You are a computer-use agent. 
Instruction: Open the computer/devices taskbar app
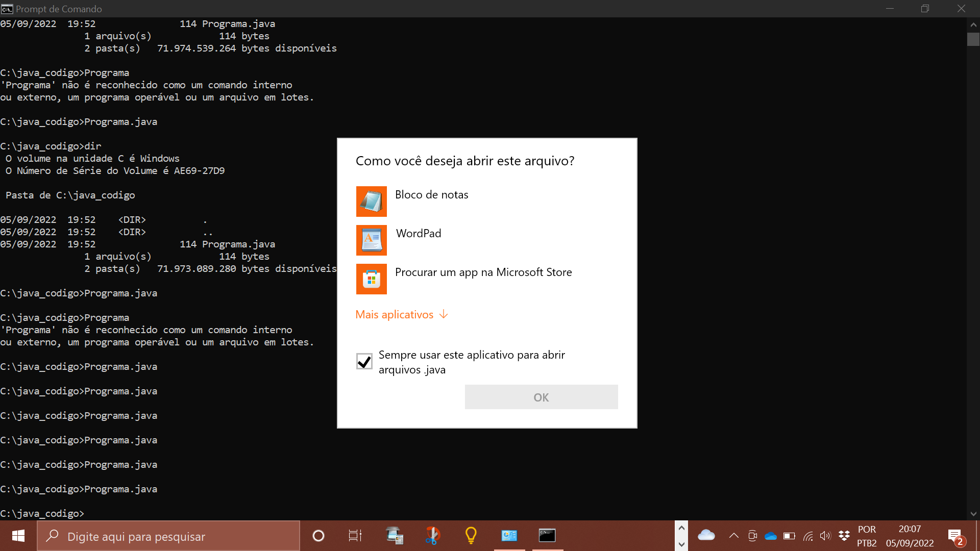(395, 536)
